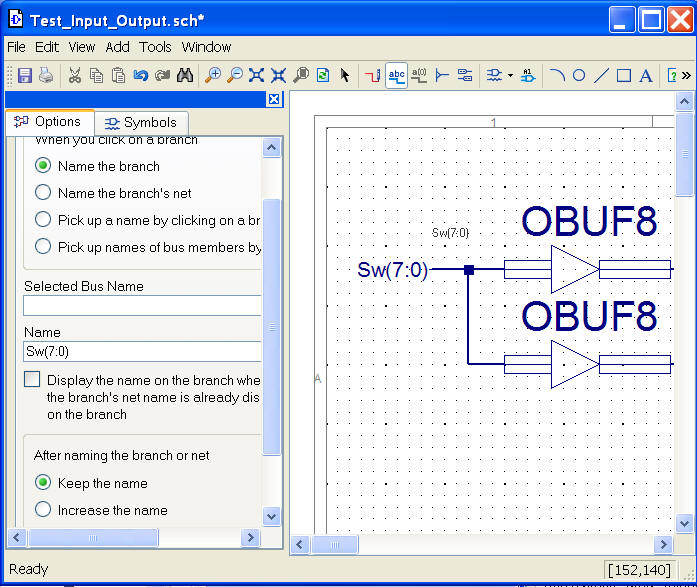
Task: Select the Add Symbol tool
Action: coord(494,76)
